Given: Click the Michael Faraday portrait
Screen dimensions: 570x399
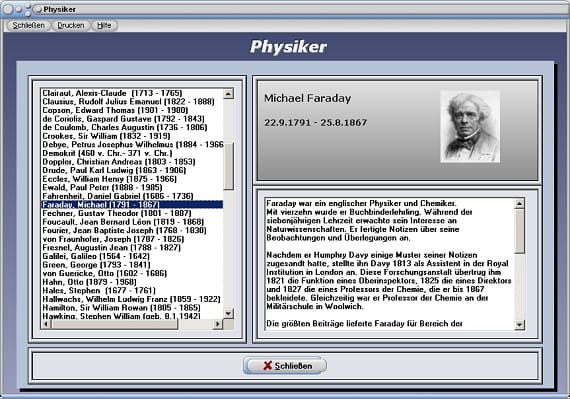Looking at the screenshot, I should [x=470, y=126].
